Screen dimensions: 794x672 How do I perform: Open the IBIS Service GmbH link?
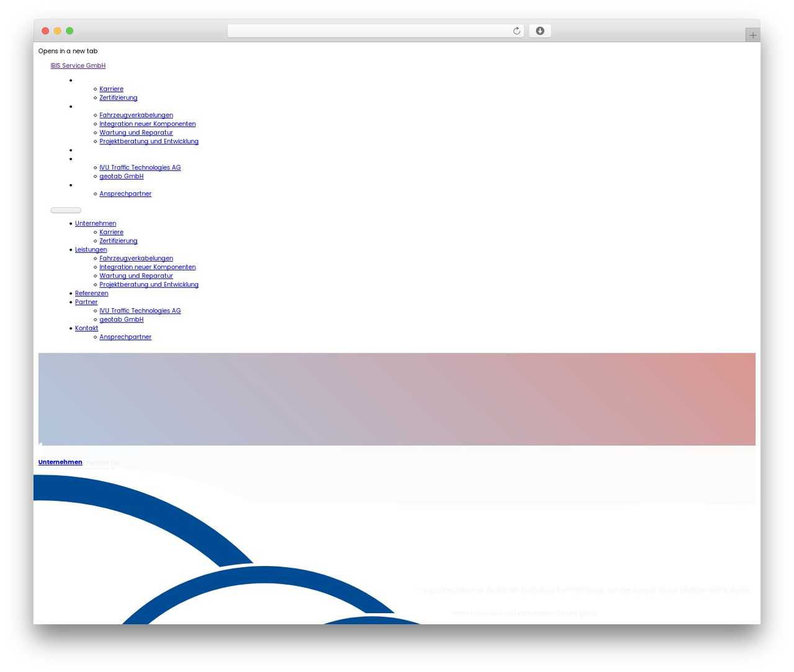tap(78, 66)
